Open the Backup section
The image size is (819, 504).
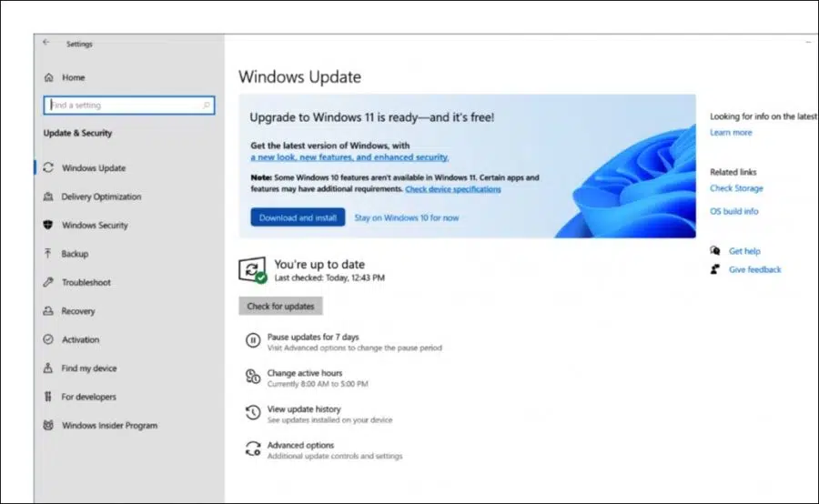[75, 254]
